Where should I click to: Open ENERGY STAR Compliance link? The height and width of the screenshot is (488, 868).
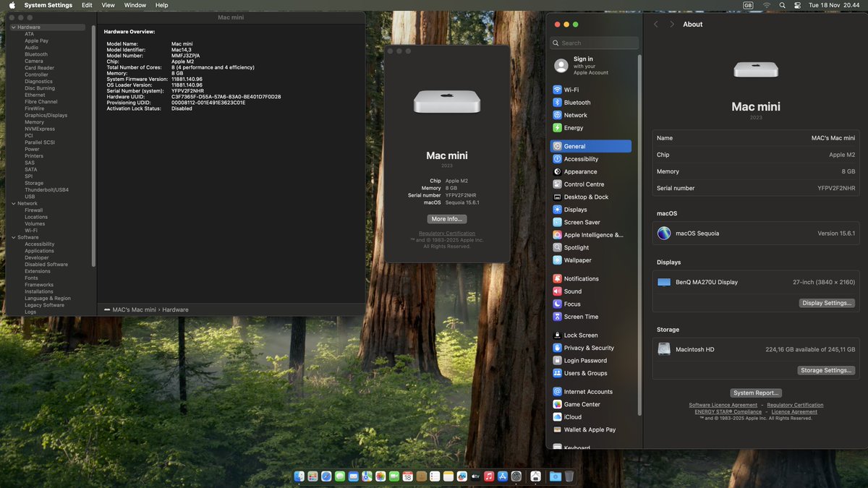pos(728,411)
